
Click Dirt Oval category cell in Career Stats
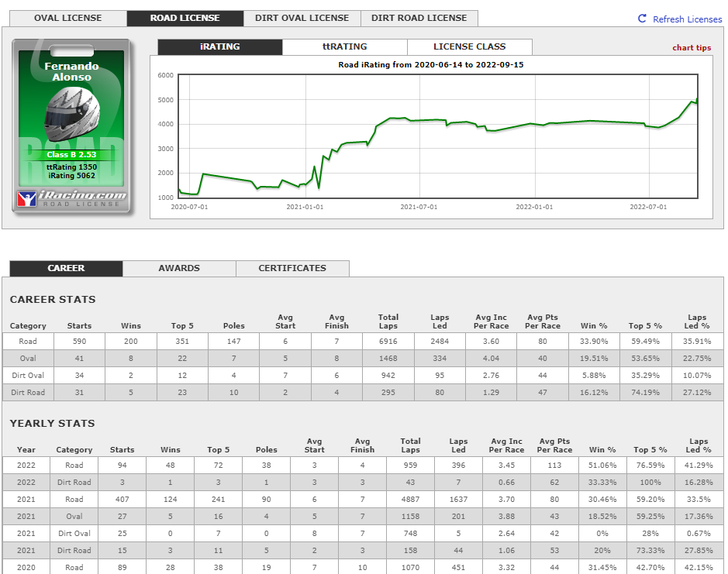pyautogui.click(x=28, y=376)
